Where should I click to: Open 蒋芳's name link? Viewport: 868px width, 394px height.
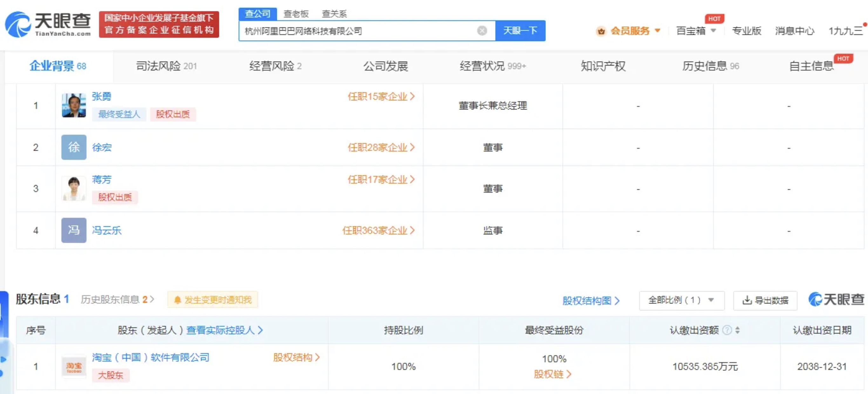point(101,179)
